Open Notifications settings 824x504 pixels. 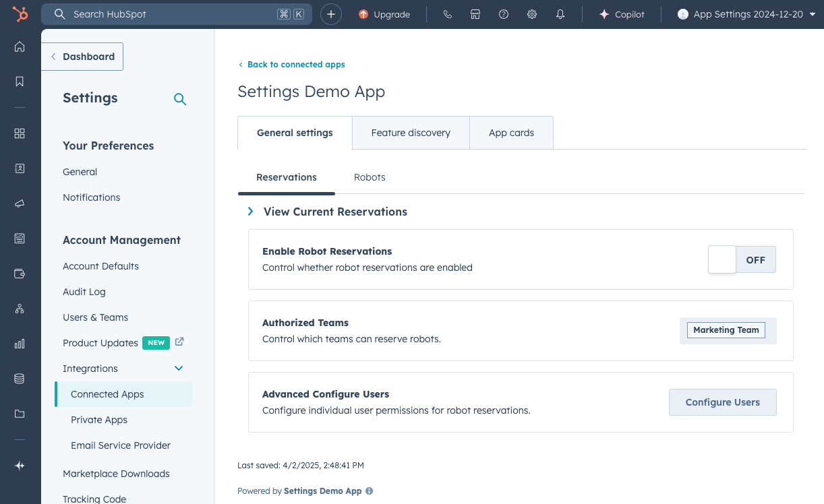(92, 197)
